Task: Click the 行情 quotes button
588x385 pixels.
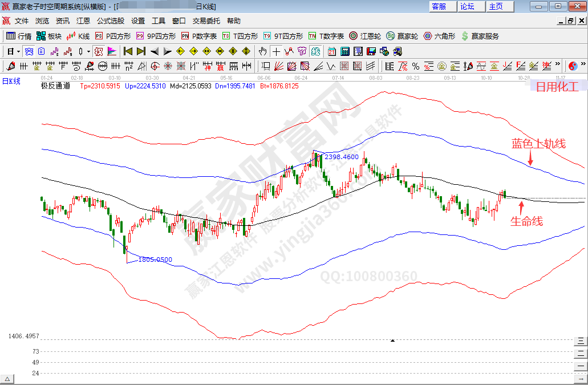Action: (x=18, y=36)
